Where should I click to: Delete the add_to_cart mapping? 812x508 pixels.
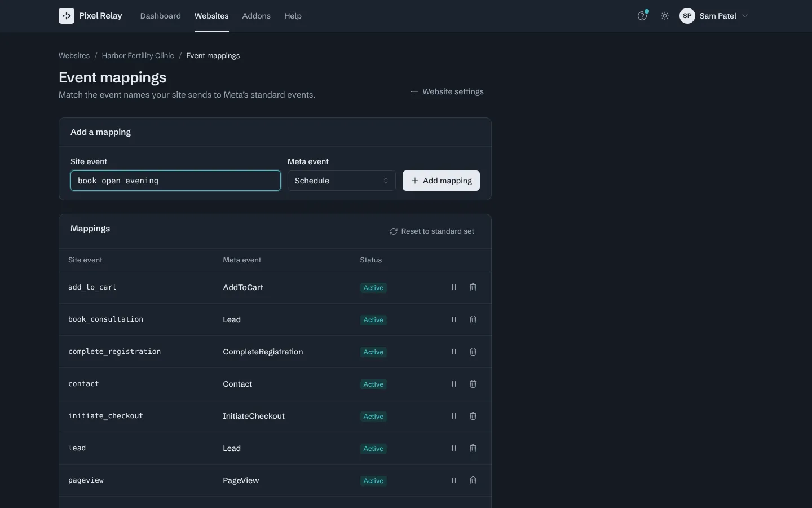coord(473,287)
